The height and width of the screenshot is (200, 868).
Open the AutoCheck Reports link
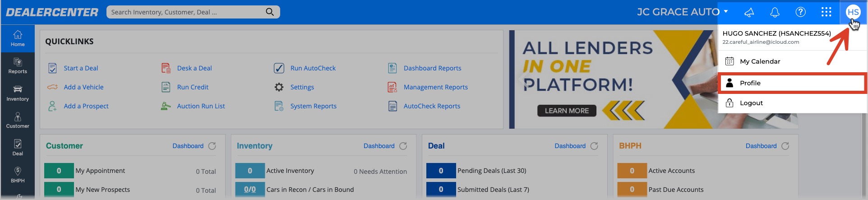[x=432, y=106]
